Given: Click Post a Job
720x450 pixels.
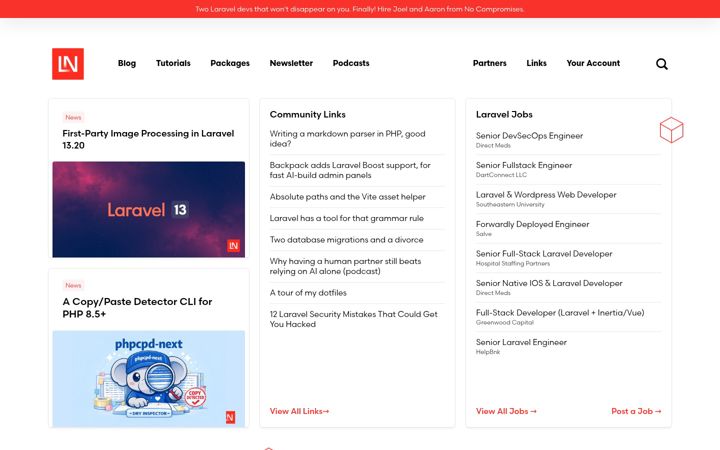Looking at the screenshot, I should 636,411.
